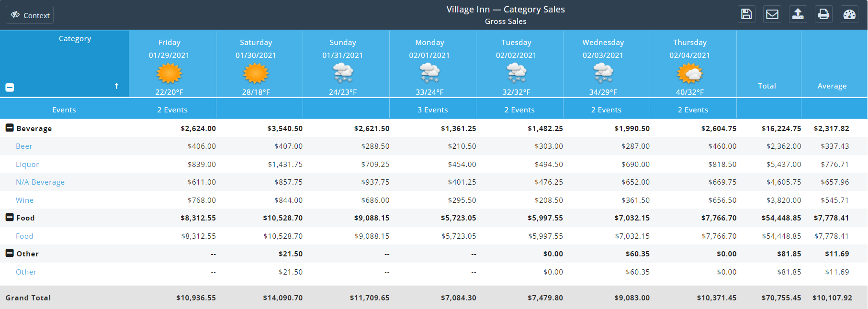
Task: Select the Average column header
Action: pos(832,86)
